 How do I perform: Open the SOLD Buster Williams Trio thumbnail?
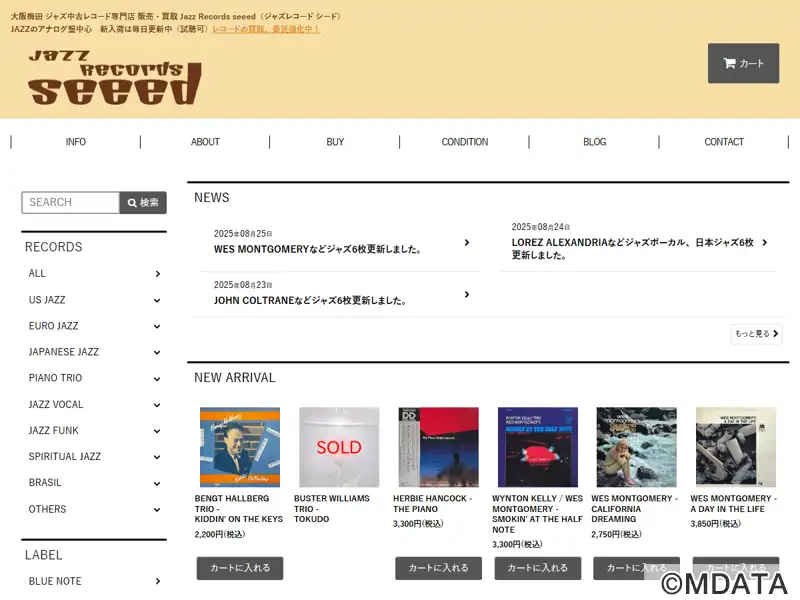339,447
